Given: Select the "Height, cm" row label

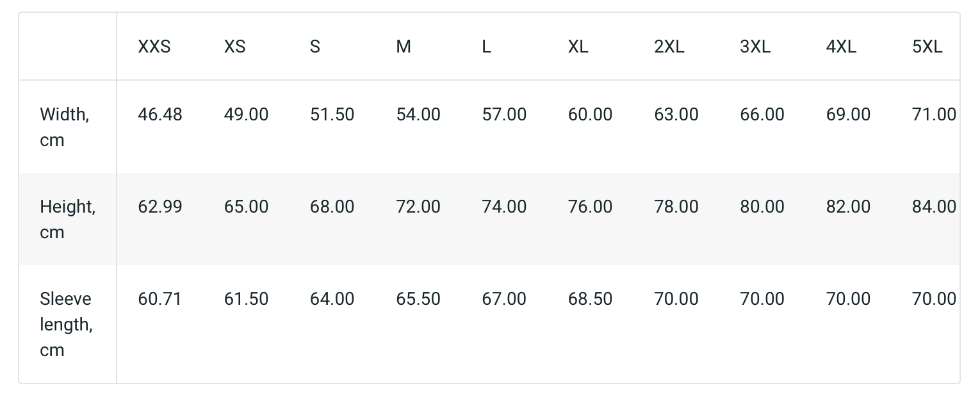Looking at the screenshot, I should tap(67, 219).
